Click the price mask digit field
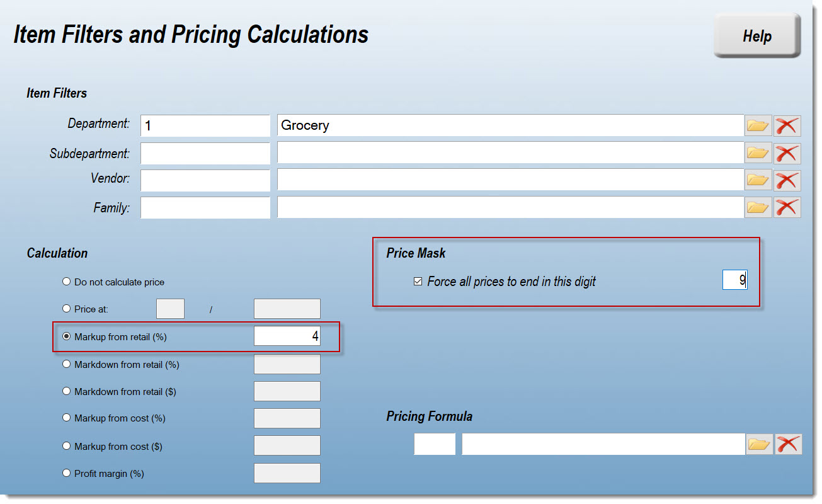This screenshot has height=504, width=822. [x=734, y=280]
